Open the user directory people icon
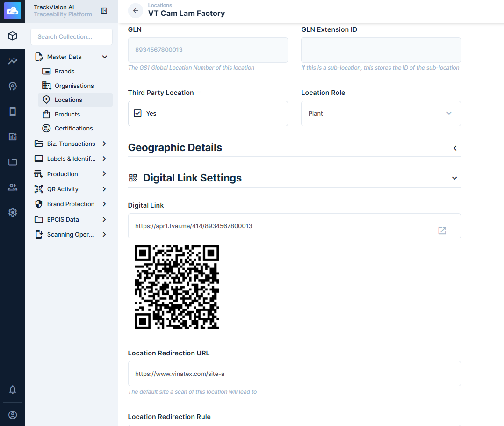The image size is (504, 426). pos(13,187)
